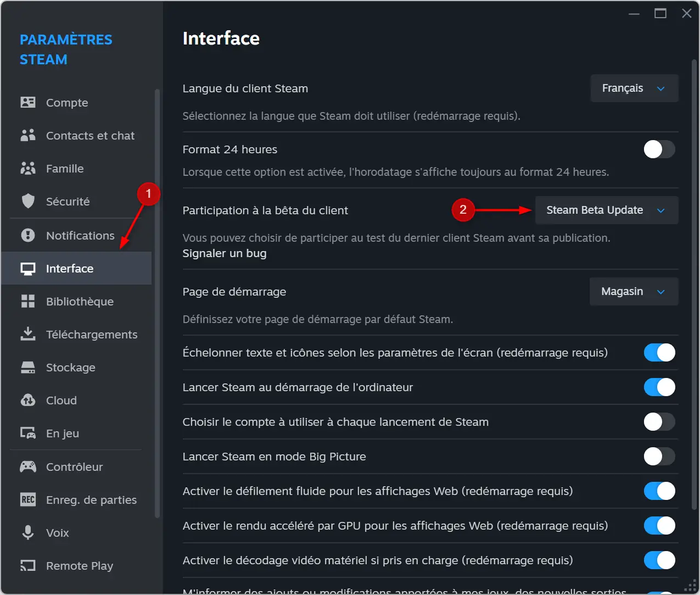Disable Lancer Steam au démarrage de l'ordinateur
700x595 pixels.
[659, 387]
